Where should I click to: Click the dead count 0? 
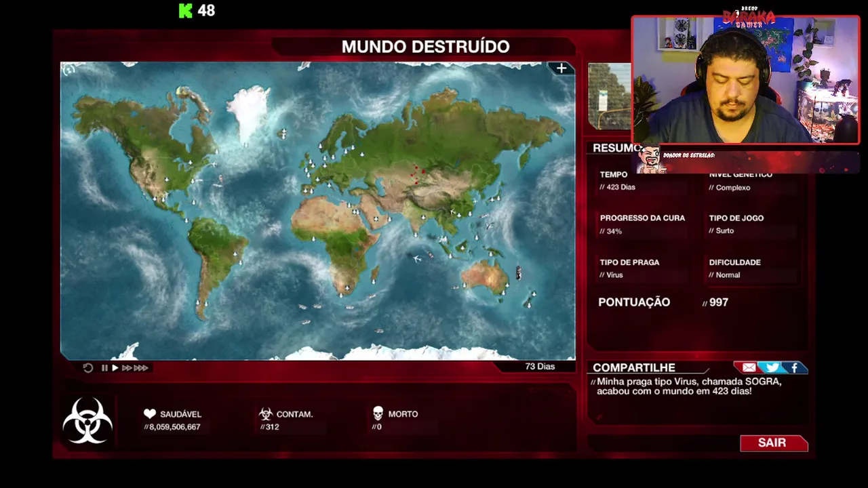coord(379,427)
